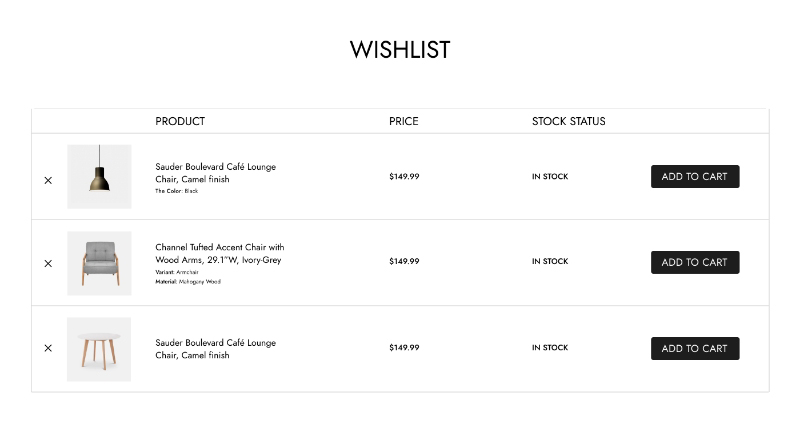Open the white round table thumbnail
The height and width of the screenshot is (444, 800).
pos(99,349)
